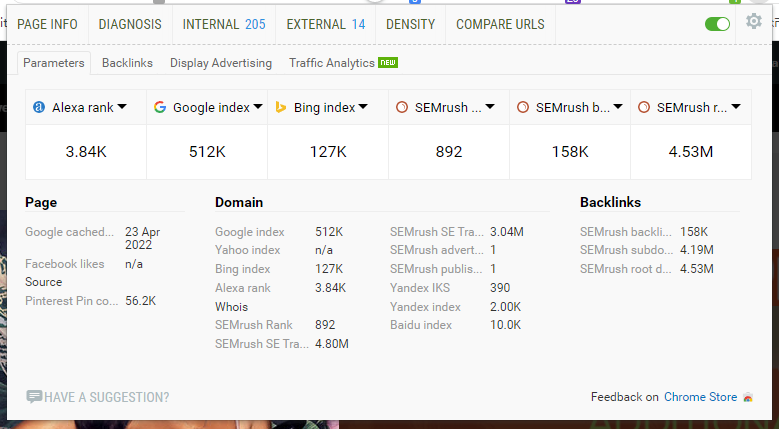This screenshot has width=779, height=429.
Task: Toggle the green extension on/off switch
Action: coord(717,24)
